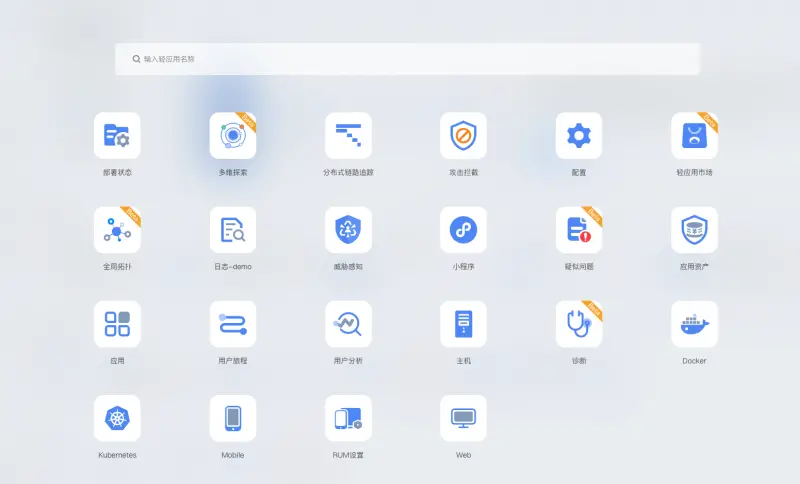This screenshot has height=484, width=800.
Task: Launch the 全局拓扑 topology app
Action: click(117, 230)
